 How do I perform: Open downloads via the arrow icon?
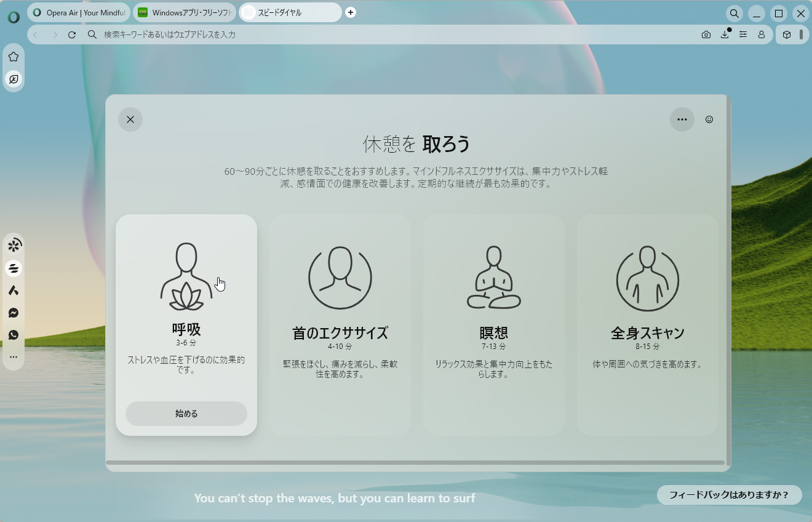(x=725, y=34)
